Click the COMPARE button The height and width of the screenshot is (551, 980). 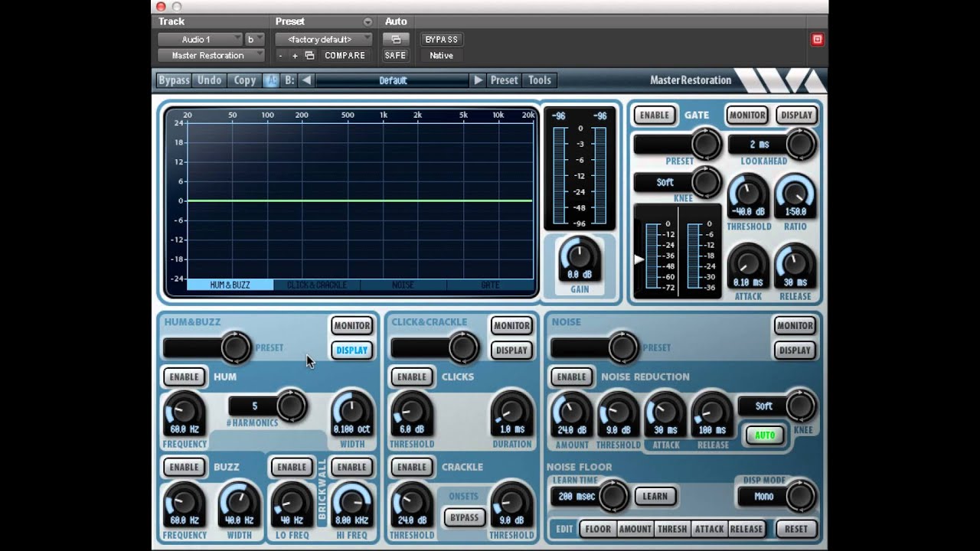pyautogui.click(x=345, y=55)
